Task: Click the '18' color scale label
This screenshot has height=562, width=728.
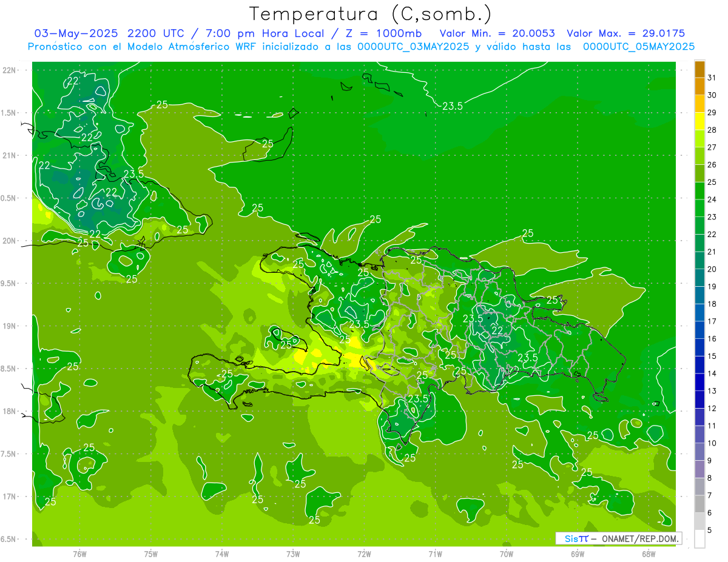Action: tap(712, 304)
